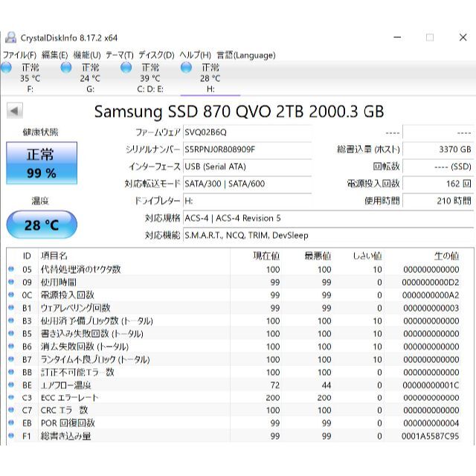
Task: Click the firmware field SVQ02B6Q
Action: [248, 132]
